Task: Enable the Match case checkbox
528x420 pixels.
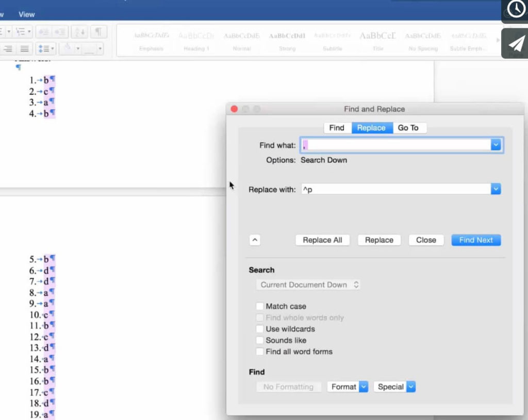Action: (260, 306)
